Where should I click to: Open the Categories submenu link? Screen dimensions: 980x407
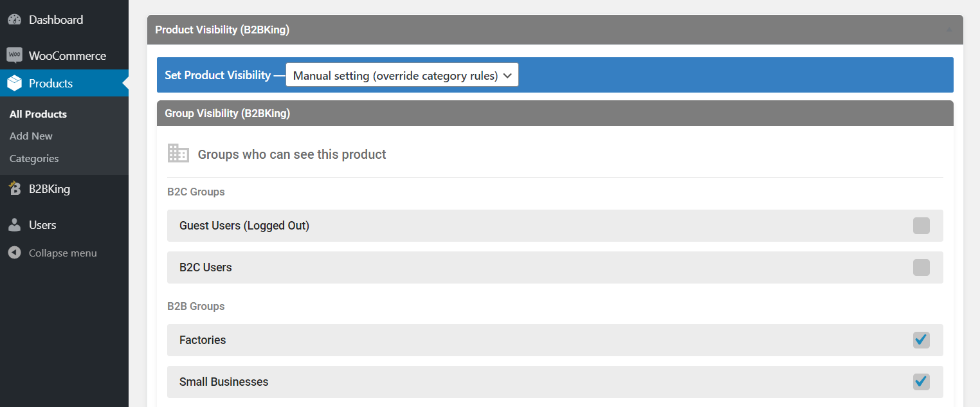coord(34,158)
